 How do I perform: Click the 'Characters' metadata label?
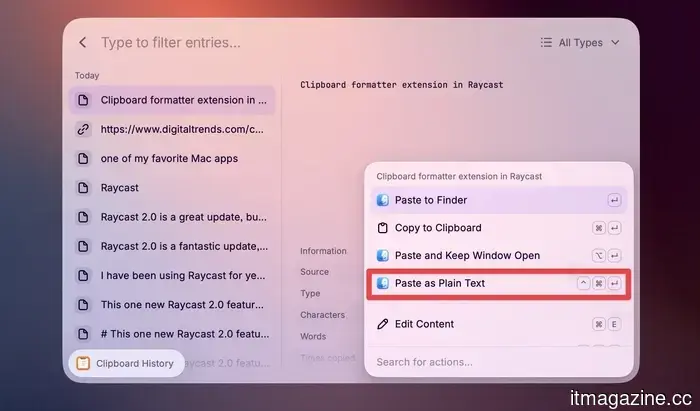(322, 315)
